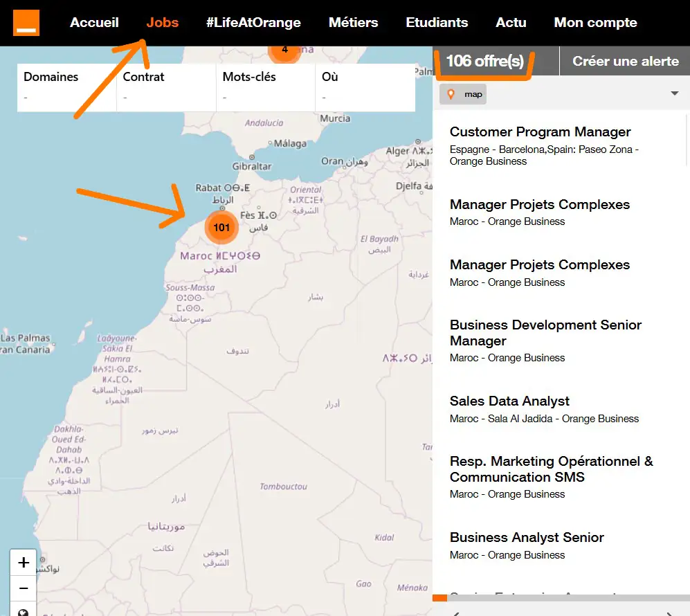
Task: Open the Où location filter
Action: (x=365, y=87)
